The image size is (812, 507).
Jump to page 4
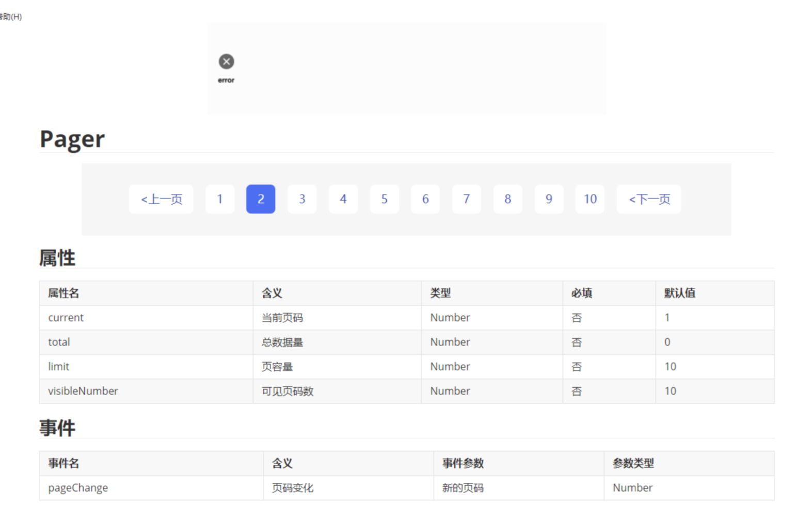click(x=343, y=199)
